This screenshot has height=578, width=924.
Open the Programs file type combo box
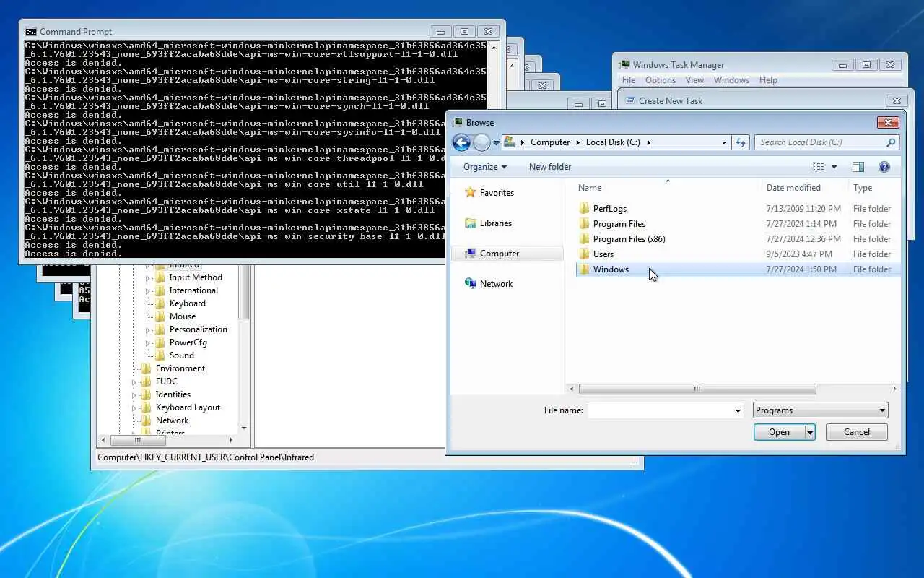[x=820, y=410]
